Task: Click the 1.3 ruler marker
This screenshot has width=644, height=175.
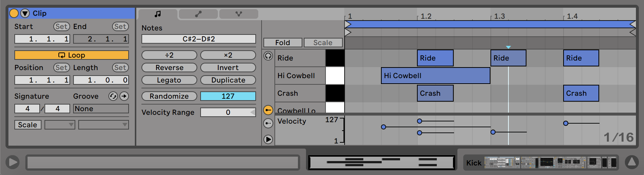Action: [499, 16]
